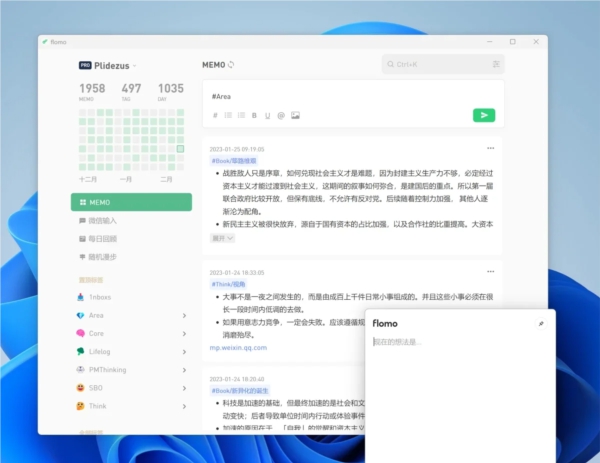This screenshot has width=600, height=463.
Task: Click into the #Area memo editor
Action: click(x=352, y=96)
